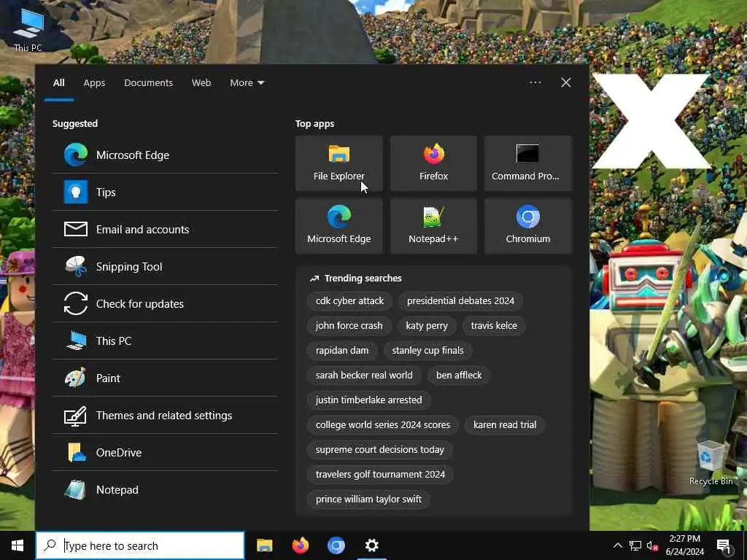The width and height of the screenshot is (747, 560).
Task: Launch Snipping Tool
Action: (166, 266)
